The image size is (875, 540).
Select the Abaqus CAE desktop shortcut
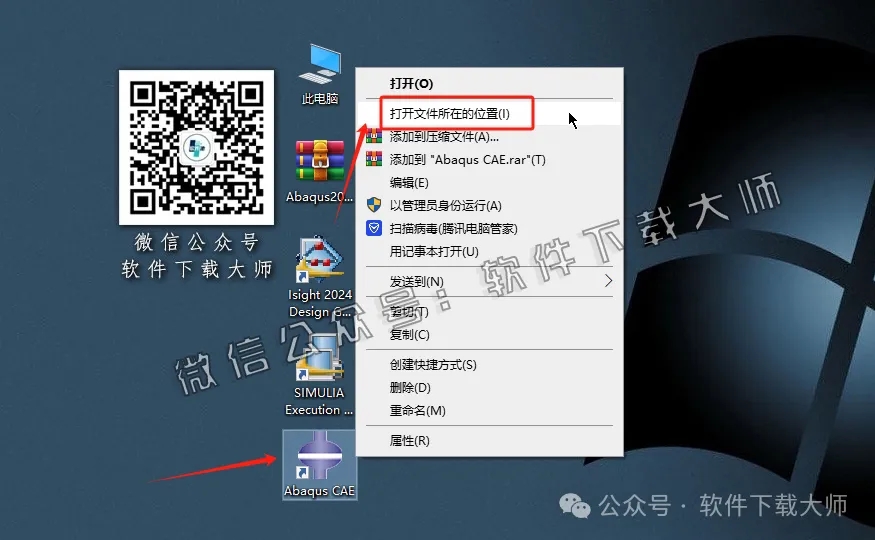[x=319, y=464]
